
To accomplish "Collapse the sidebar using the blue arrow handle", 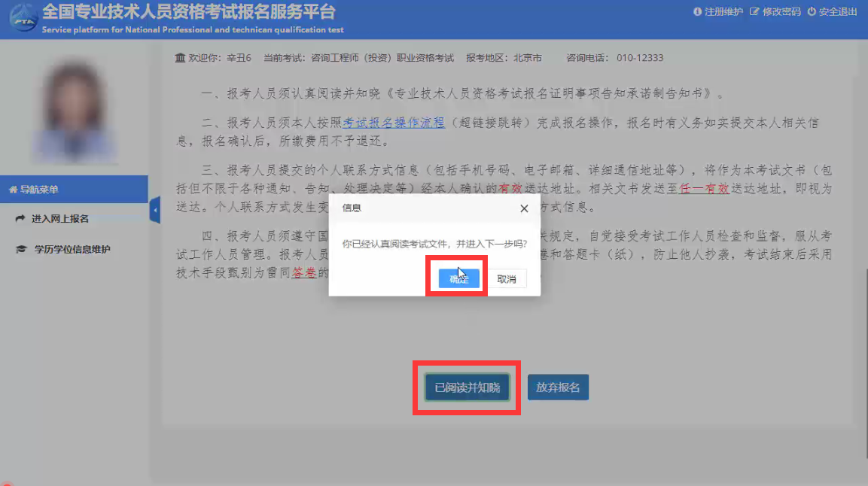I will 155,211.
